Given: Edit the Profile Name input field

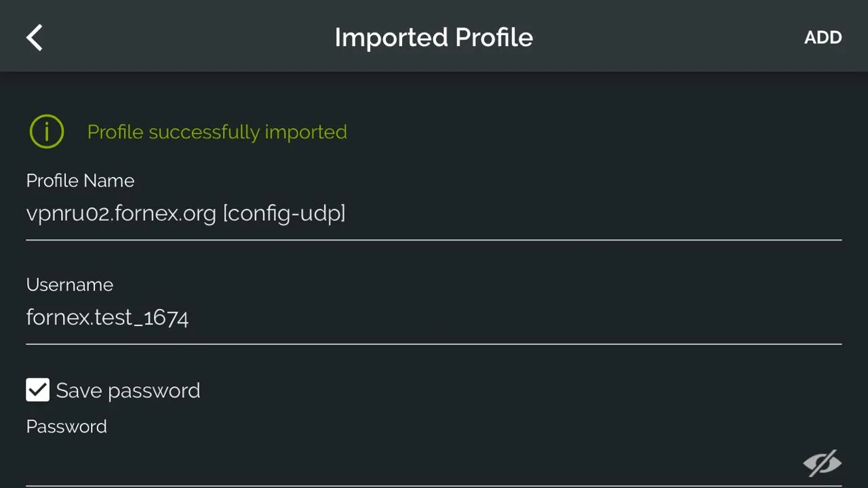Looking at the screenshot, I should 434,214.
